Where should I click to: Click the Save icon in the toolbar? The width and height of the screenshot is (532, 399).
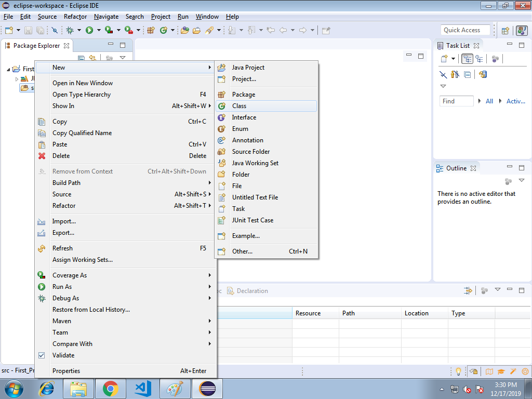28,30
